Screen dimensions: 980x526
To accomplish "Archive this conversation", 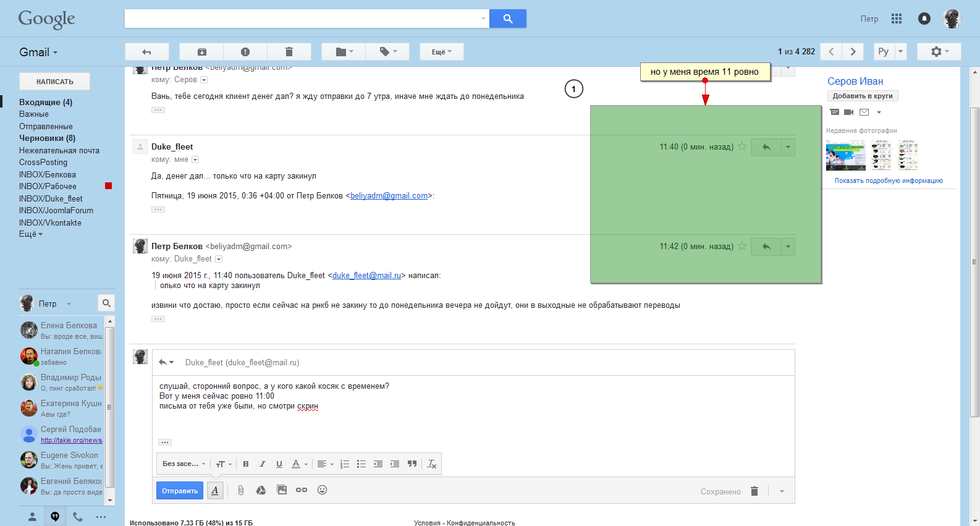I will 201,52.
